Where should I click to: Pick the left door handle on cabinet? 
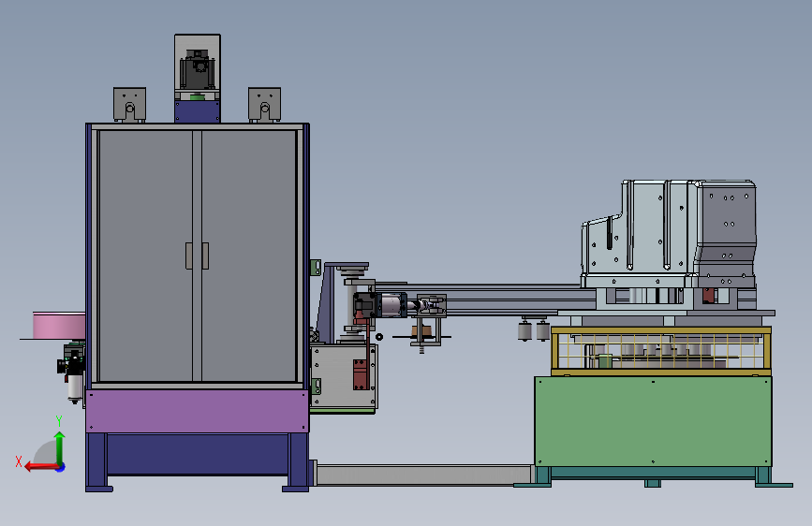(x=188, y=256)
